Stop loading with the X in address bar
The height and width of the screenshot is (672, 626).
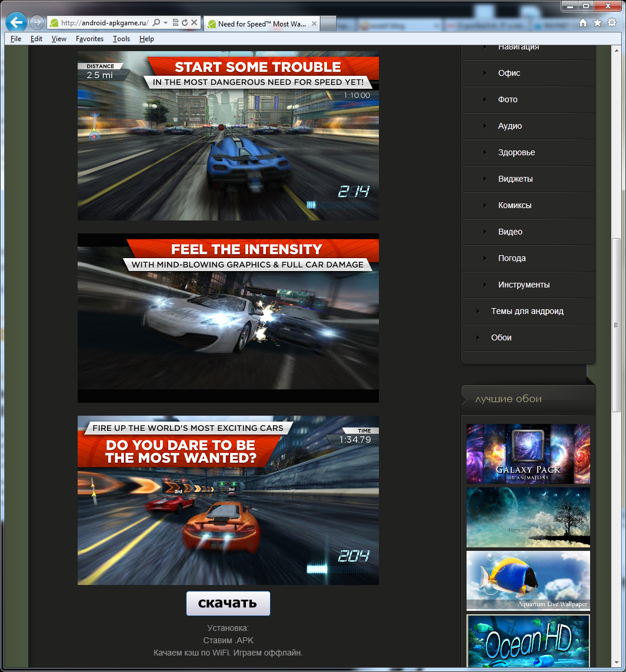[194, 22]
